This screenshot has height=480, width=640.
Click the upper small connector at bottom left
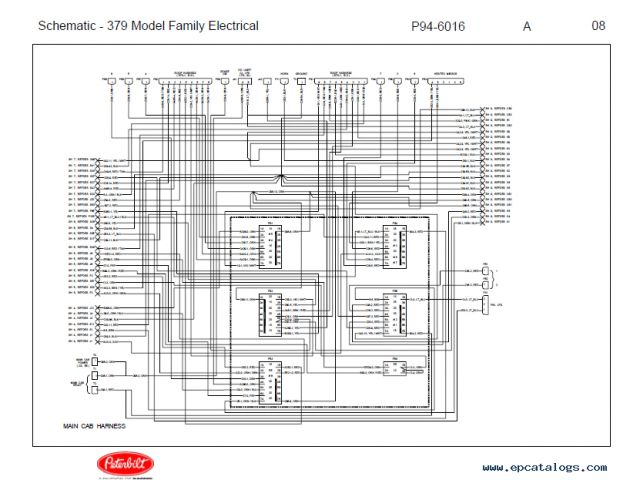(x=95, y=360)
